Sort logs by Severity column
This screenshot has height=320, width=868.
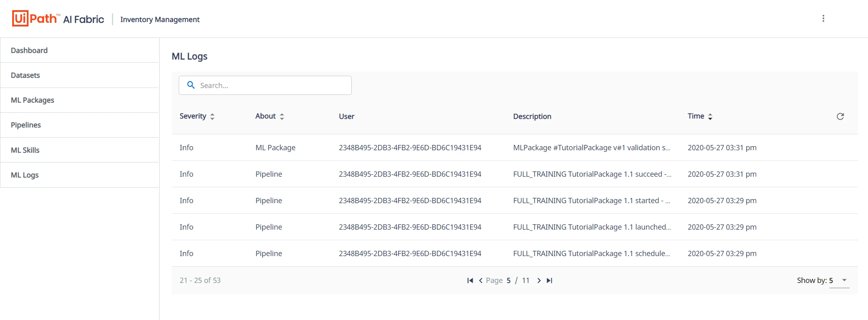click(197, 116)
